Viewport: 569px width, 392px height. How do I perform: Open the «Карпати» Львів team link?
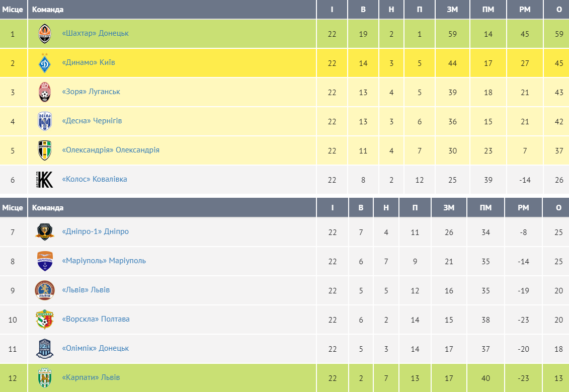tap(91, 377)
